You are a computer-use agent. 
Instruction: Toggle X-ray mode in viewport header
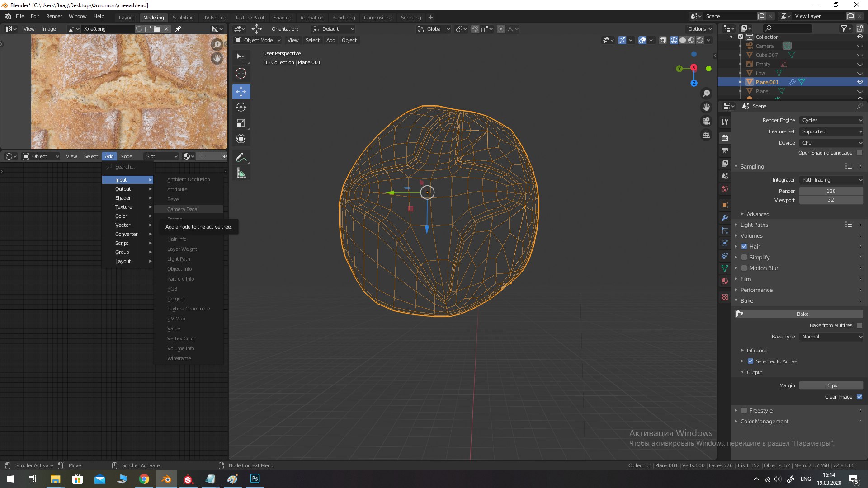662,40
